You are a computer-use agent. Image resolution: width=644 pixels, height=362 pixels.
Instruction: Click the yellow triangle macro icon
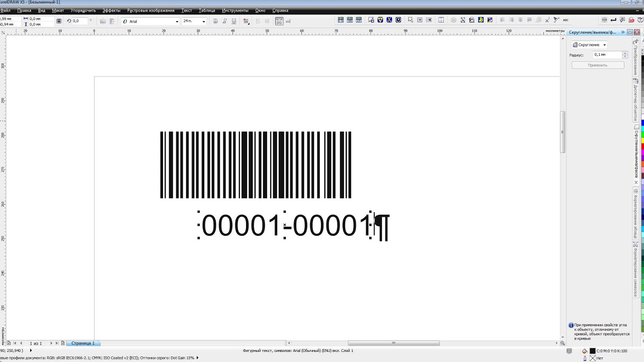point(380,20)
